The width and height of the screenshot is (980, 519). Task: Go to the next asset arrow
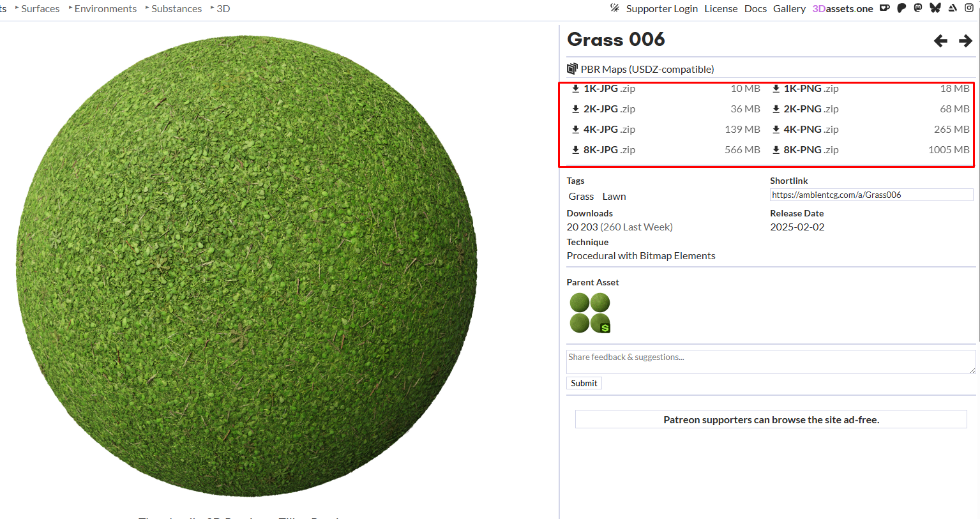point(965,41)
